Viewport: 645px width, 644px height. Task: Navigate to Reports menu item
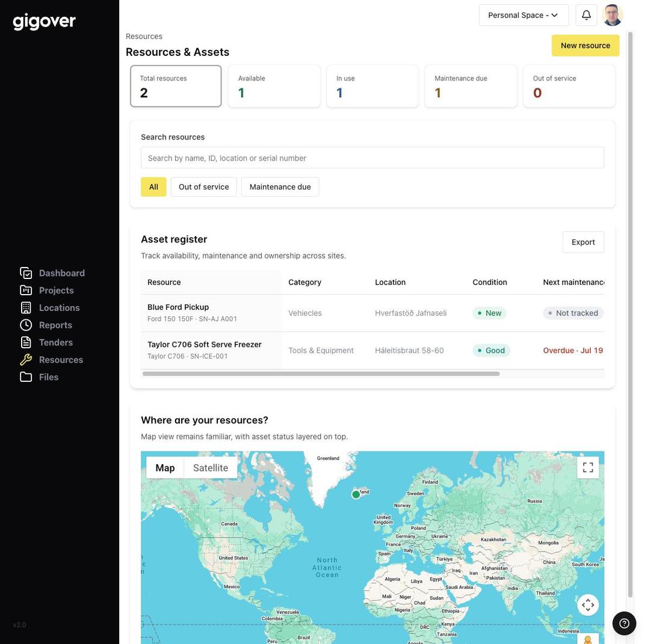(55, 325)
